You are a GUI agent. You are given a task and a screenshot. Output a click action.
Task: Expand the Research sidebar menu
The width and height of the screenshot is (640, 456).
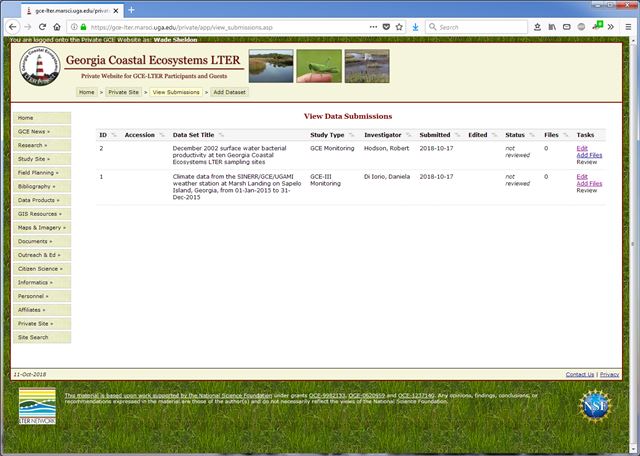pos(42,145)
